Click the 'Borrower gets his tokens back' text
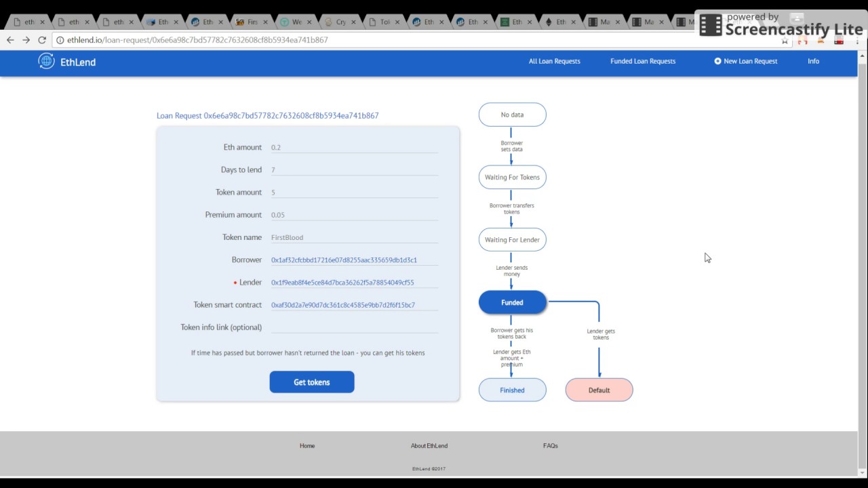Image resolution: width=868 pixels, height=488 pixels. tap(512, 333)
